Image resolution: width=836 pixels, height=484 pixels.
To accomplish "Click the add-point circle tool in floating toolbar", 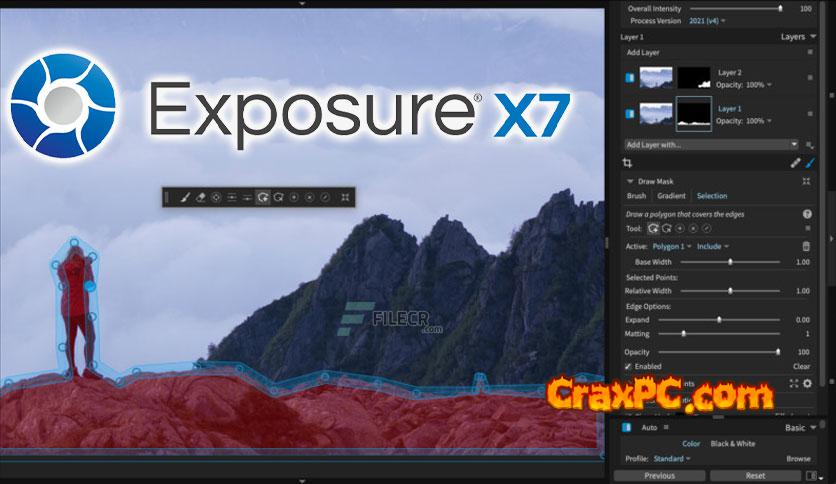I will (294, 197).
